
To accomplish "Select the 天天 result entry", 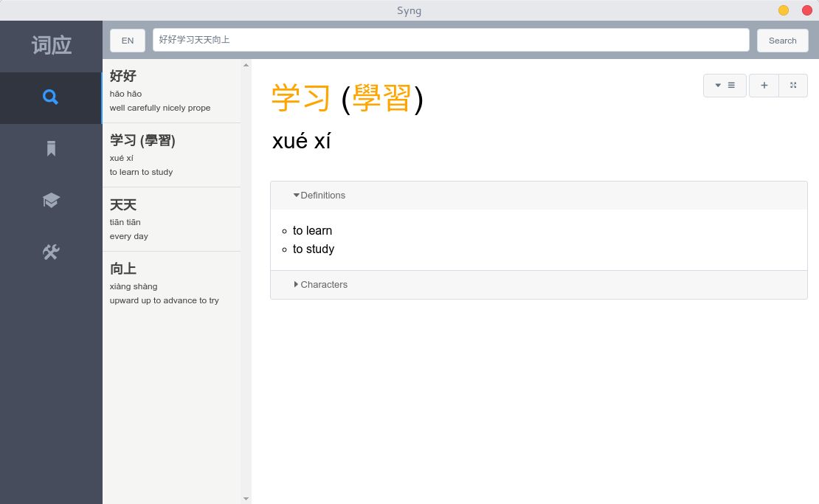I will 171,219.
